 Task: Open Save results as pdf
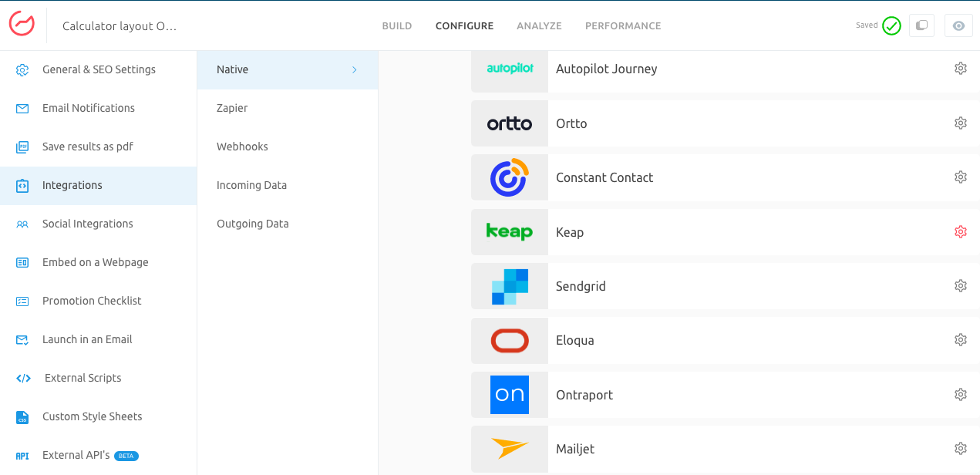point(99,147)
